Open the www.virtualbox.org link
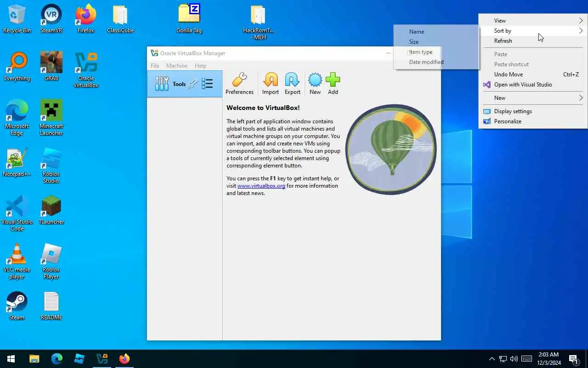Viewport: 588px width, 368px height. point(261,186)
